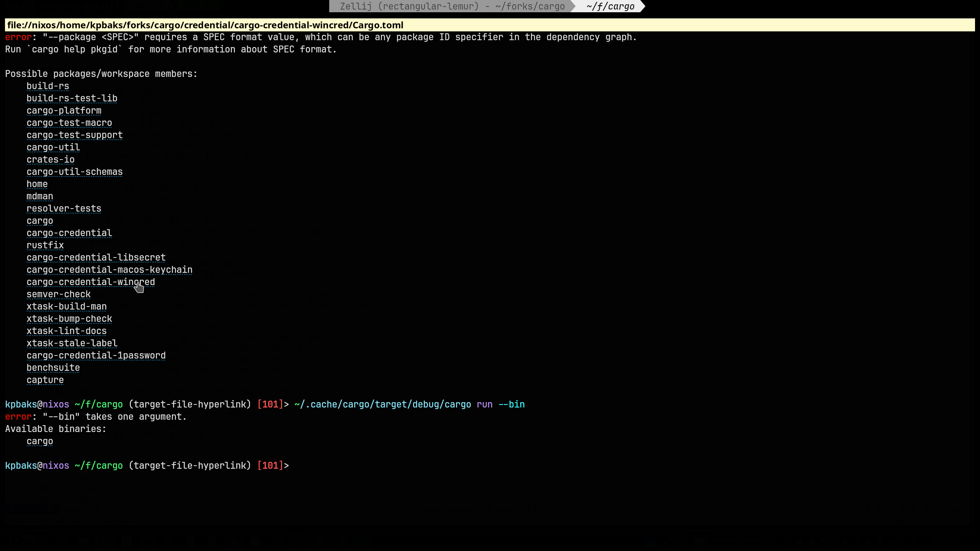Click the cargo-credential package link

(69, 233)
